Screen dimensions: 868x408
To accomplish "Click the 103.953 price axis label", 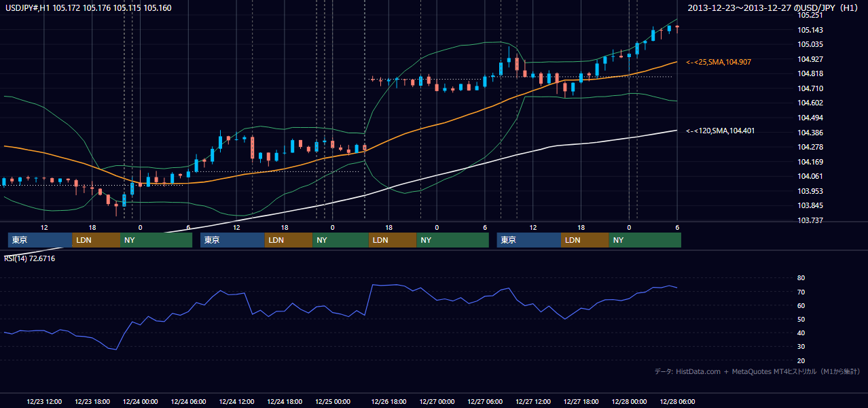I will [810, 191].
